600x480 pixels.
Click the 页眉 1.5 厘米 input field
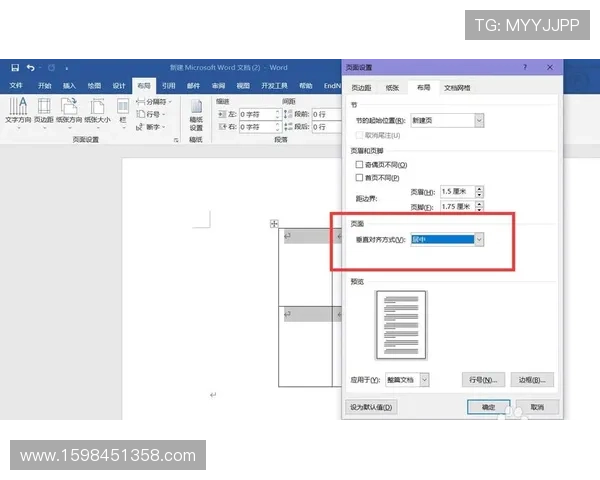click(458, 191)
